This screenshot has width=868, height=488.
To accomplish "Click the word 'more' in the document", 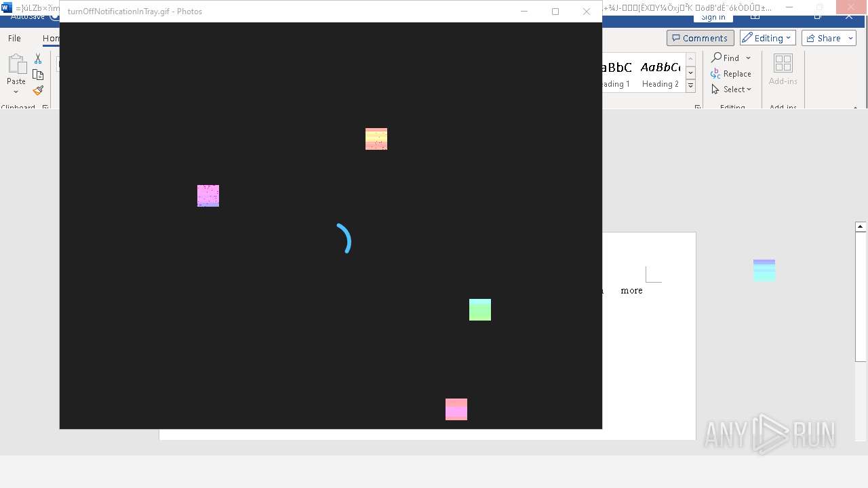I will pos(631,290).
